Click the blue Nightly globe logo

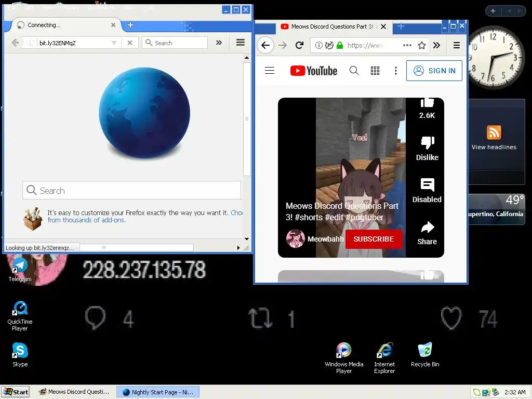[144, 113]
